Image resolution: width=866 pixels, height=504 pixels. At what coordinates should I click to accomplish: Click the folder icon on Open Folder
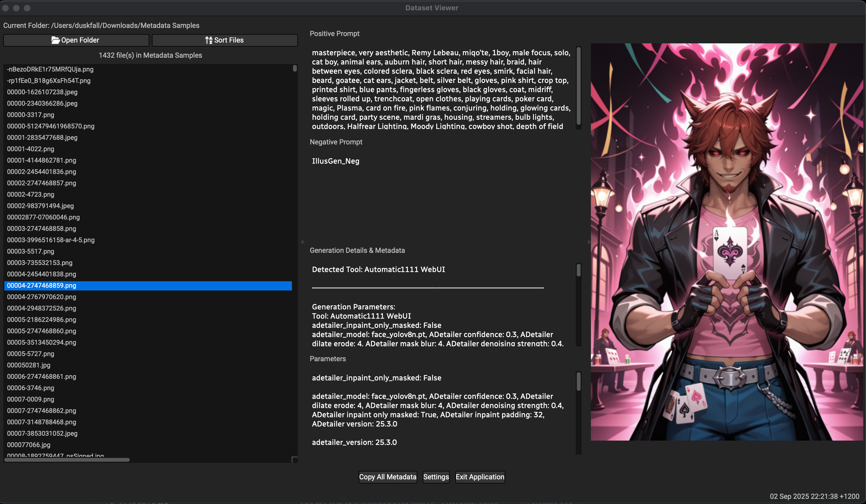[x=55, y=40]
